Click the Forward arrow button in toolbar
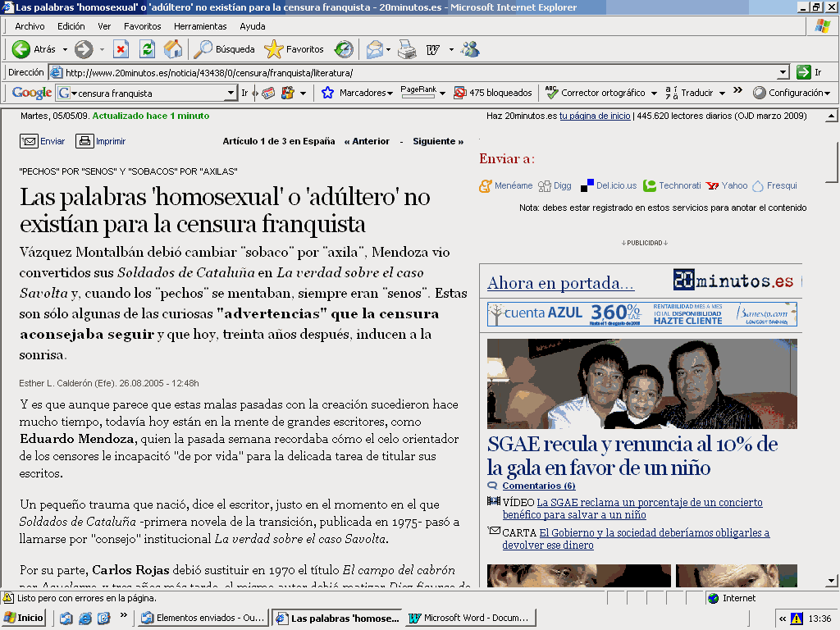Image resolution: width=840 pixels, height=630 pixels. [x=84, y=49]
